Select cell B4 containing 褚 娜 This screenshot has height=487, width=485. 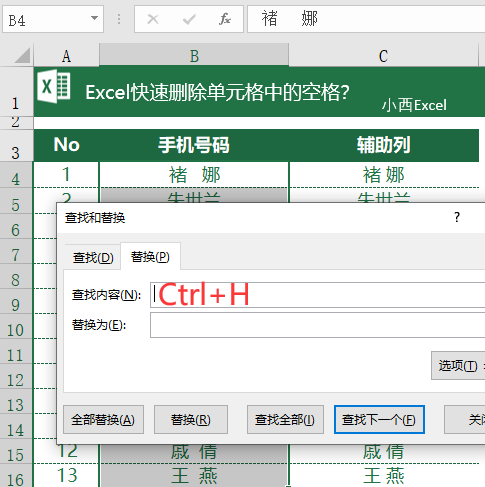194,175
